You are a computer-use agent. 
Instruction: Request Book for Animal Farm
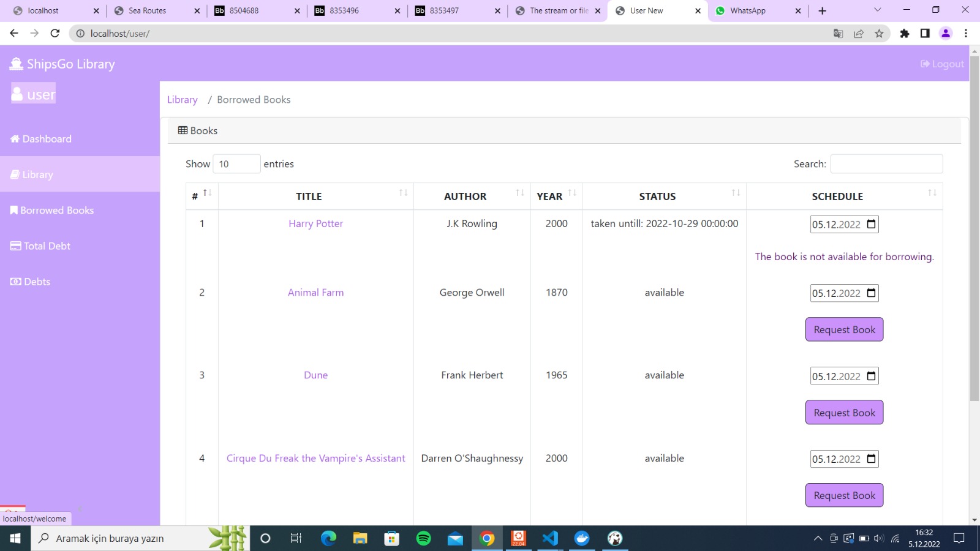(x=844, y=329)
